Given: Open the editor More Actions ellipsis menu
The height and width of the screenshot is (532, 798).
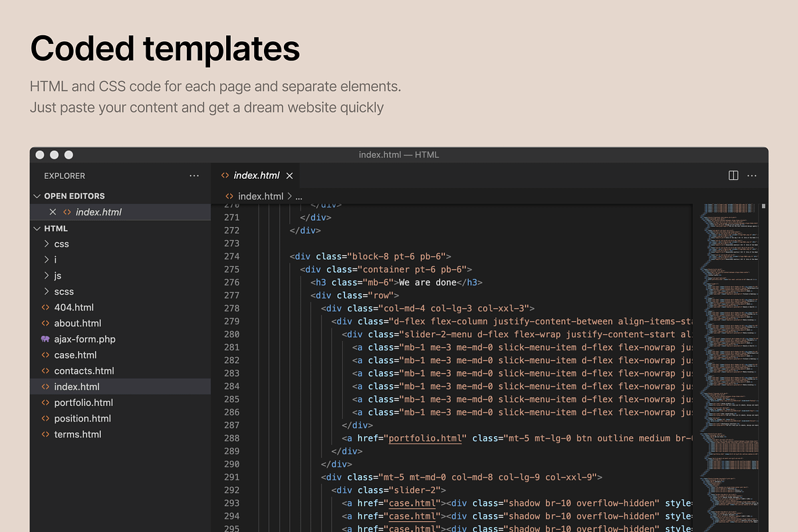Looking at the screenshot, I should (751, 175).
